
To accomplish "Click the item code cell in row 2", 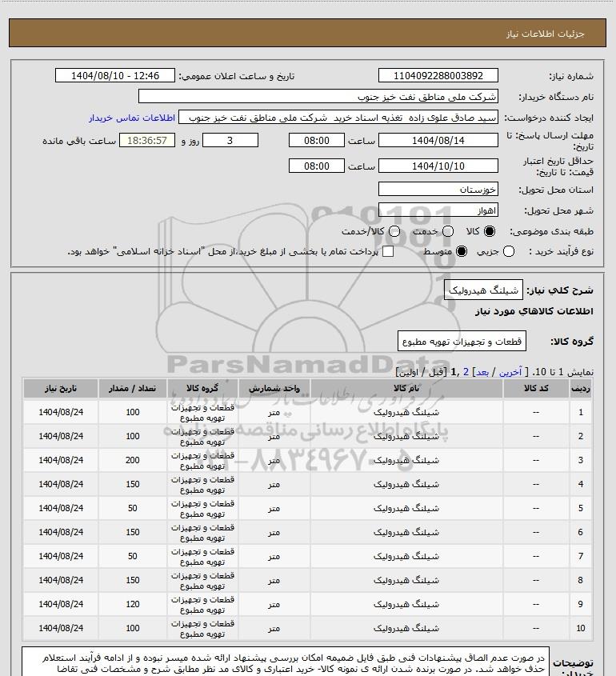I will pyautogui.click(x=536, y=436).
